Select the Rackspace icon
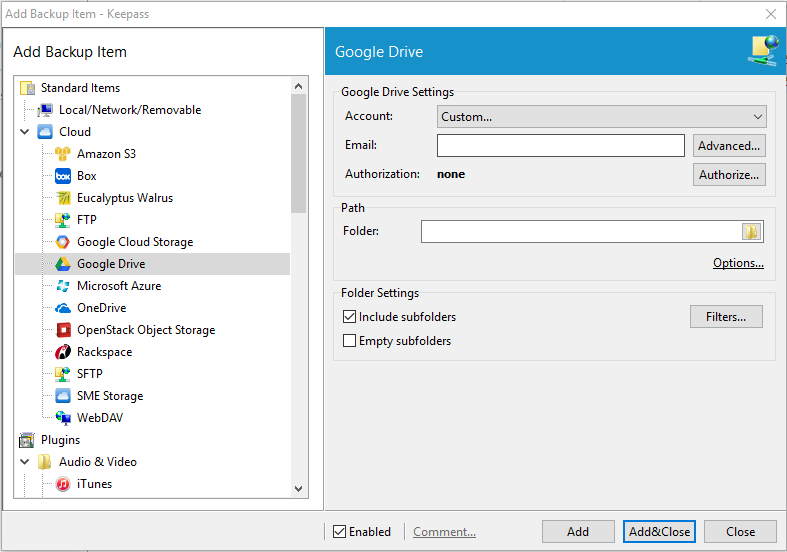The width and height of the screenshot is (787, 552). pos(63,352)
